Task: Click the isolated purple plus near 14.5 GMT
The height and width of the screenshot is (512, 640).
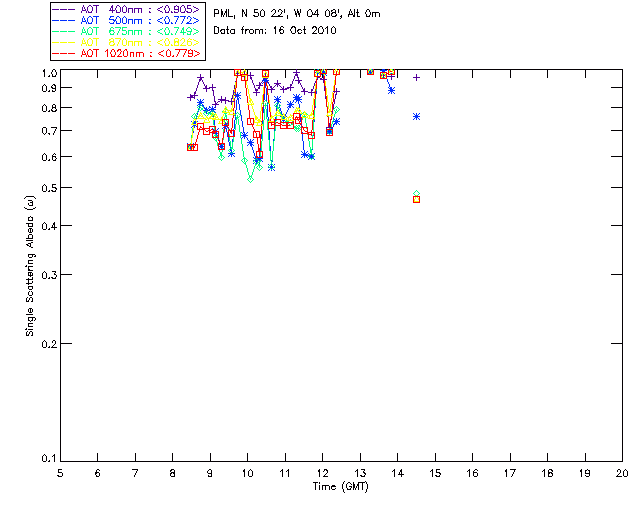Action: pyautogui.click(x=417, y=77)
